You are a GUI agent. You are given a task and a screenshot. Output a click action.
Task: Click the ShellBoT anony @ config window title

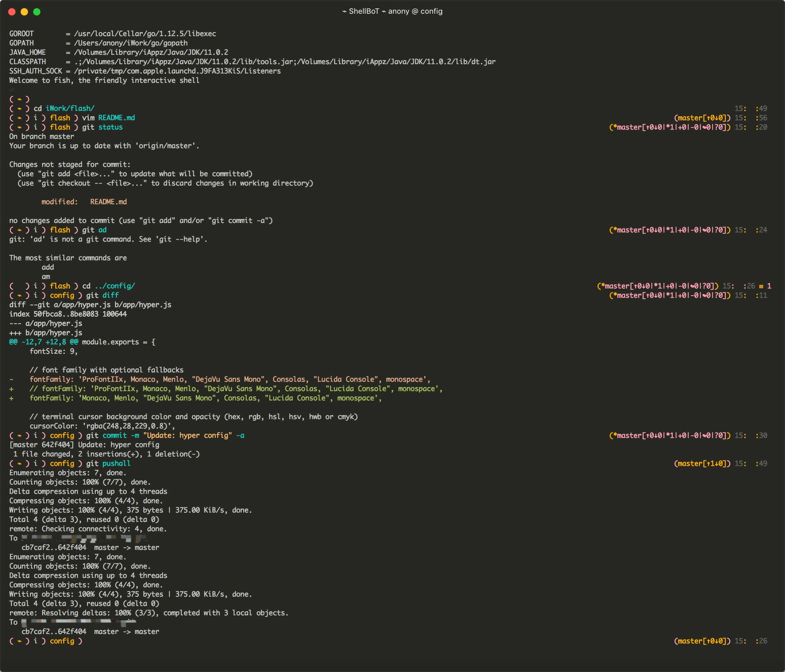[393, 11]
